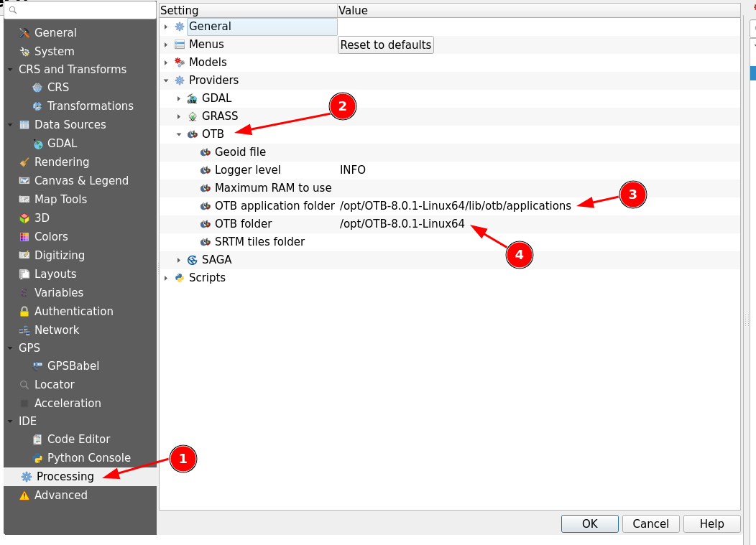
Task: Expand the Menus settings group
Action: point(166,45)
